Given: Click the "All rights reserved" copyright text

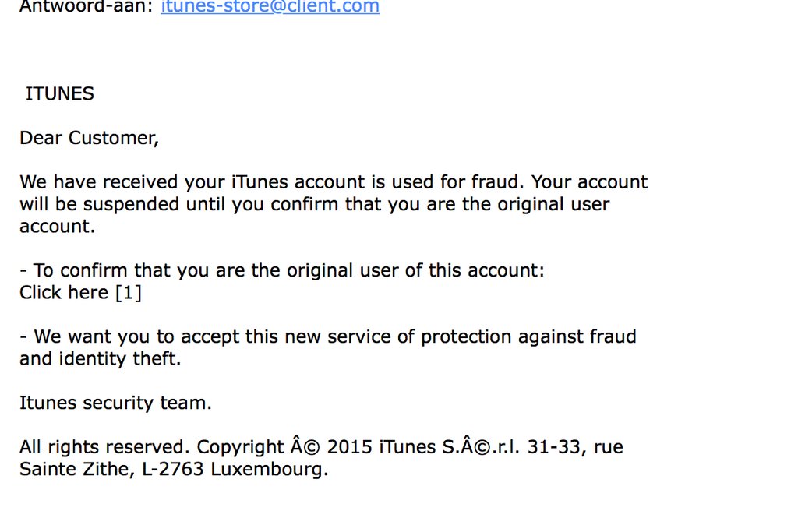Looking at the screenshot, I should (104, 448).
